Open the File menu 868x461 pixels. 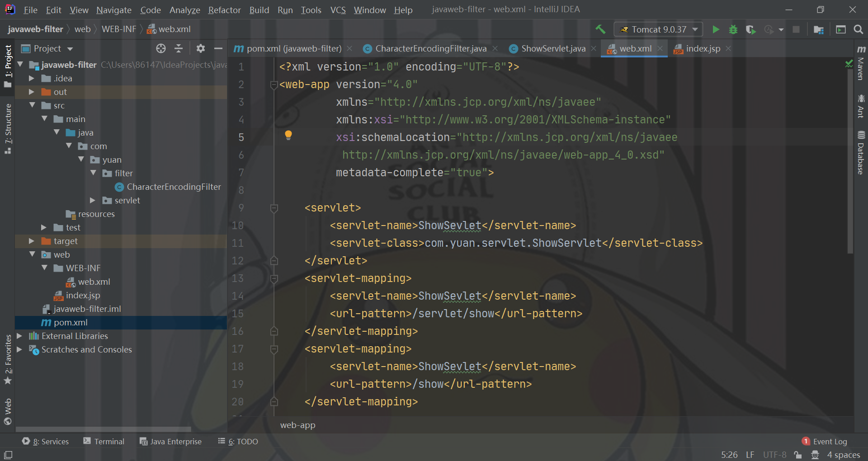(x=31, y=10)
